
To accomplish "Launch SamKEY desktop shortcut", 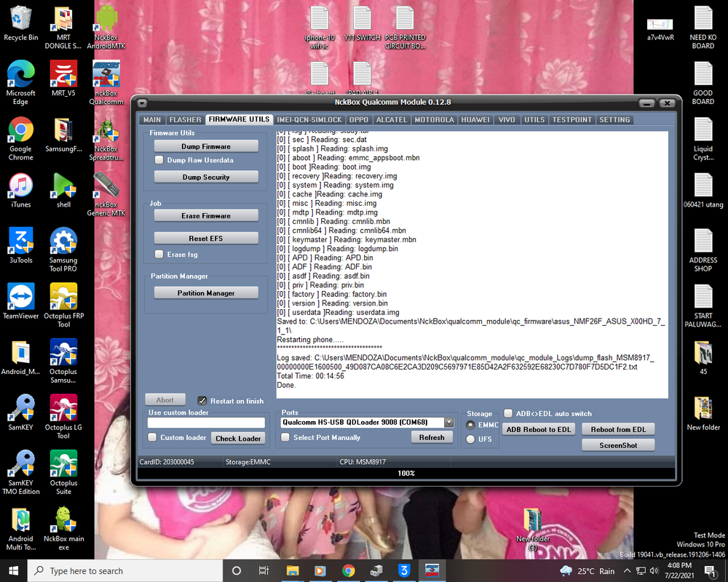I will pyautogui.click(x=20, y=412).
